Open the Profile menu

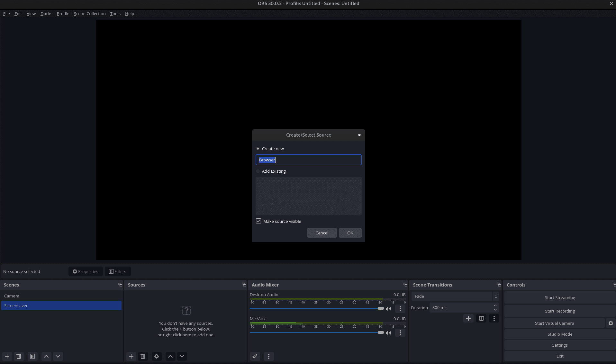63,14
